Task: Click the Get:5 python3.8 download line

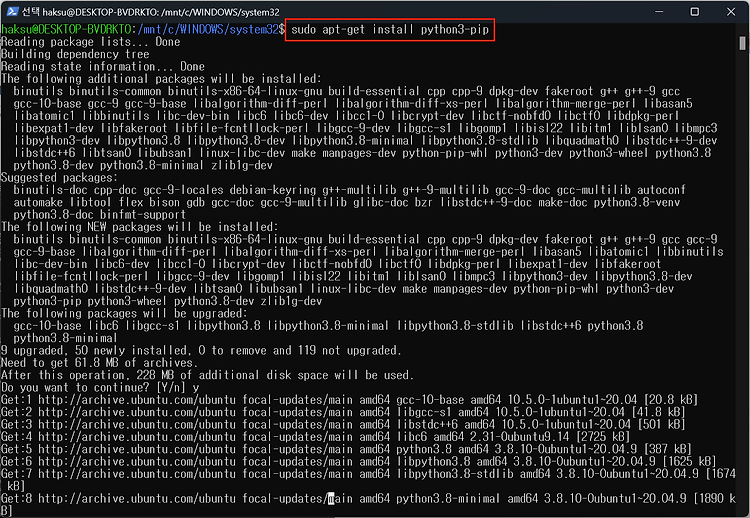Action: [346, 450]
